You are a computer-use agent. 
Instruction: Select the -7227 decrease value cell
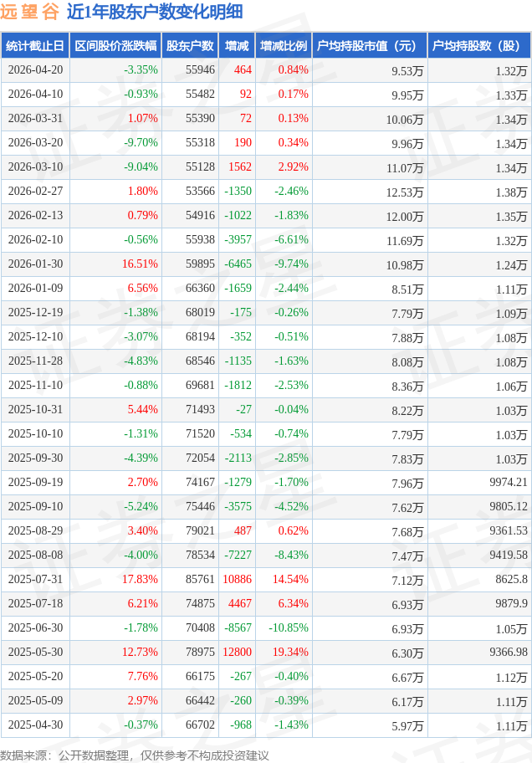[238, 555]
